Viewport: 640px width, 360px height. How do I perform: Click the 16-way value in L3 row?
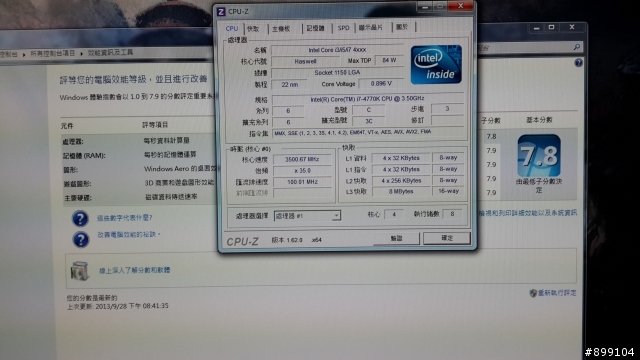[x=448, y=191]
